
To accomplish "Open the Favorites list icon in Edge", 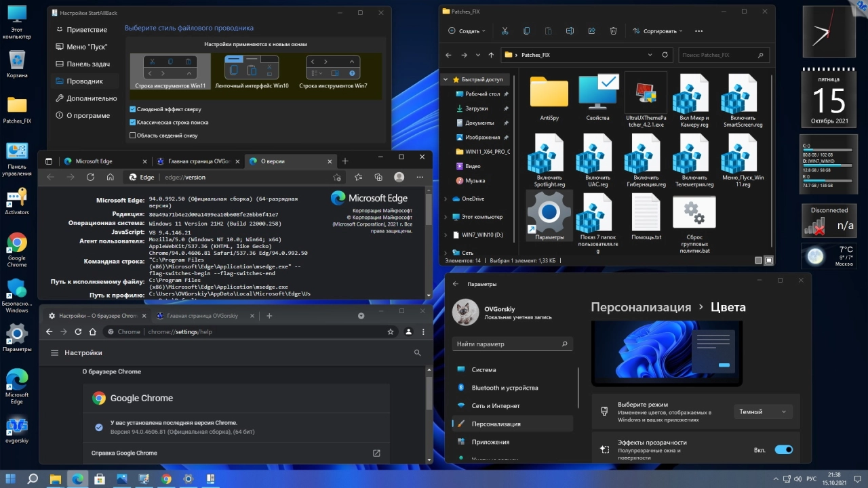I will [358, 177].
